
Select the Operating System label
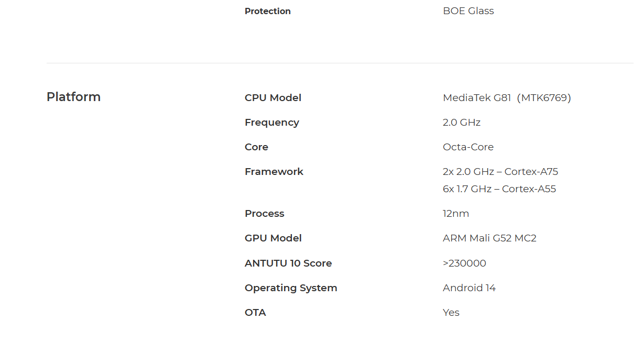click(x=291, y=288)
